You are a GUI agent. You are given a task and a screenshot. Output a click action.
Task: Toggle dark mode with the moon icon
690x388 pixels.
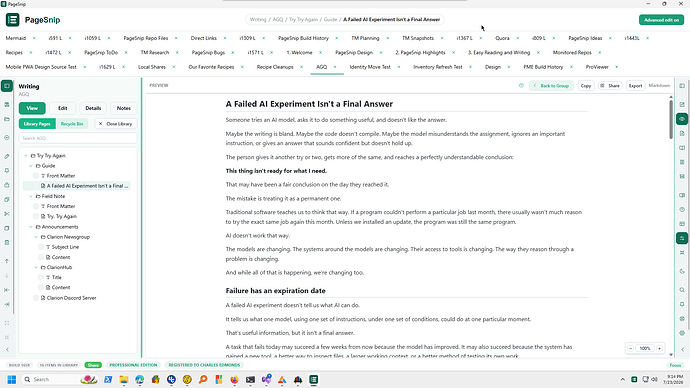point(682,271)
